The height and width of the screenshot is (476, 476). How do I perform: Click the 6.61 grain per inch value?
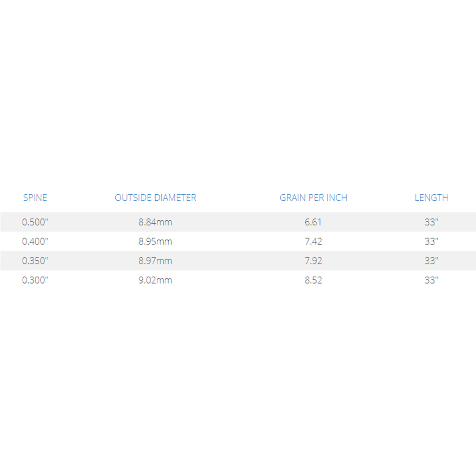[x=313, y=222]
